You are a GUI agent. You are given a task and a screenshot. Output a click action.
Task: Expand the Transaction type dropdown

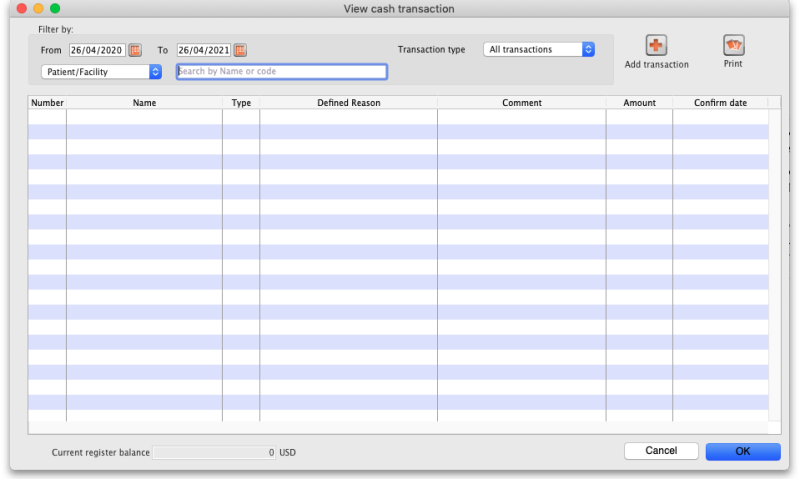pos(539,49)
